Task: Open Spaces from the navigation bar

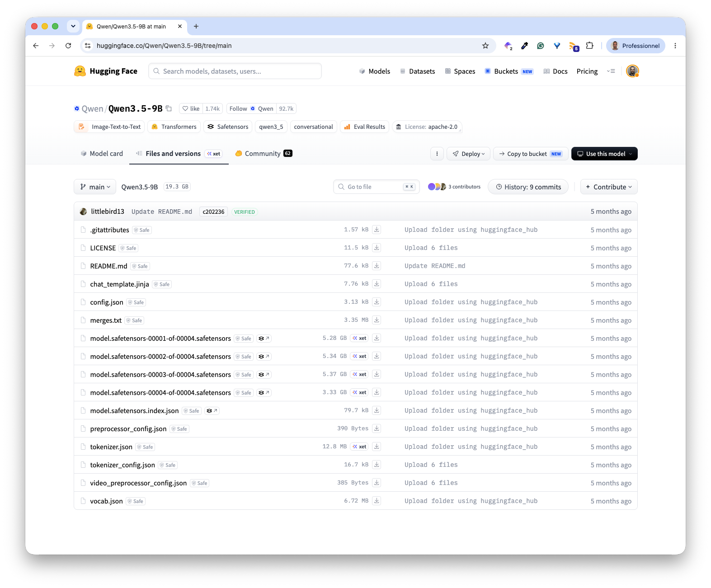Action: [x=460, y=71]
